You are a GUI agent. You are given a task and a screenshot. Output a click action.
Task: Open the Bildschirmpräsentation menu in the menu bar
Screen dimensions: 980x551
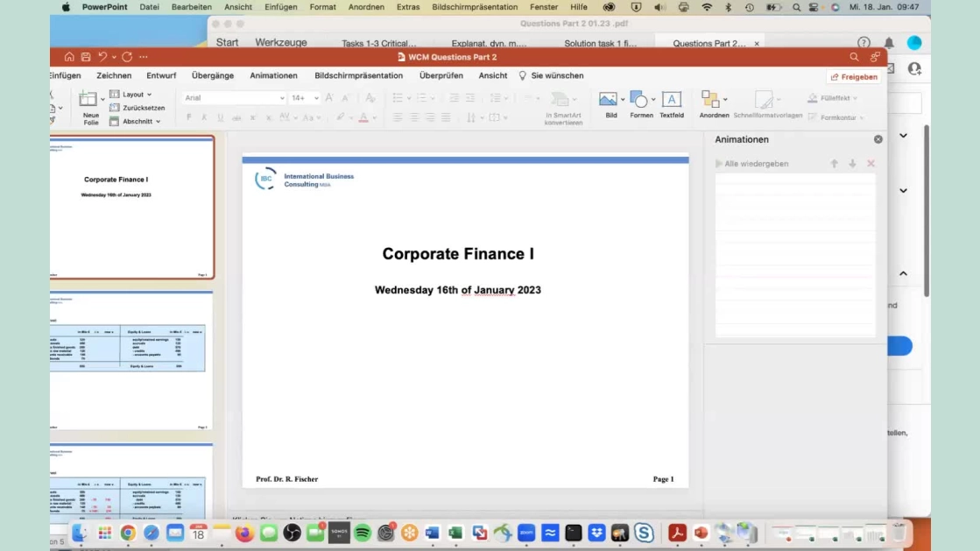(x=475, y=7)
